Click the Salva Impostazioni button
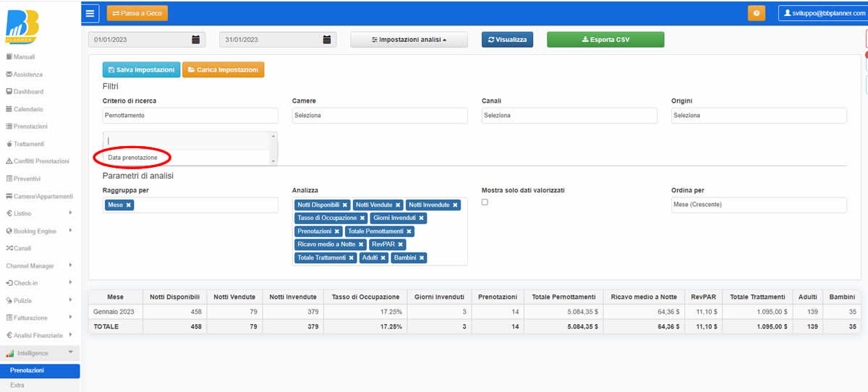Screen dimensions: 868x392 141,69
